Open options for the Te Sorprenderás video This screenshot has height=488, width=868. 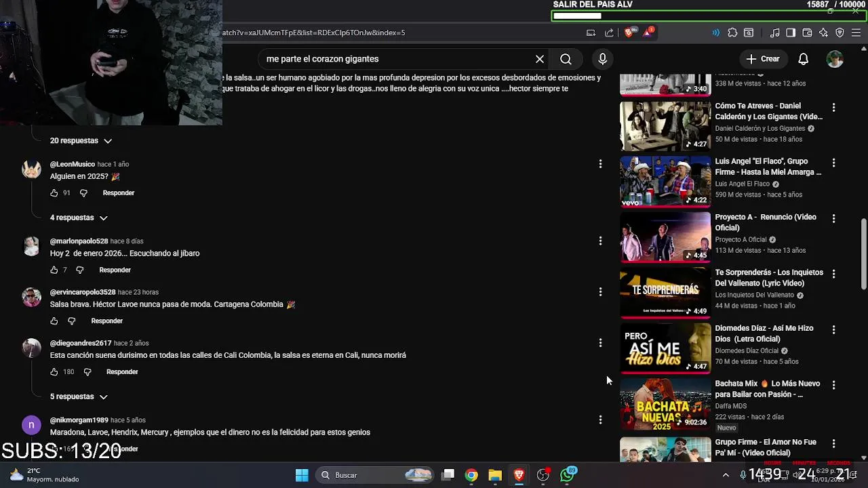pos(833,274)
